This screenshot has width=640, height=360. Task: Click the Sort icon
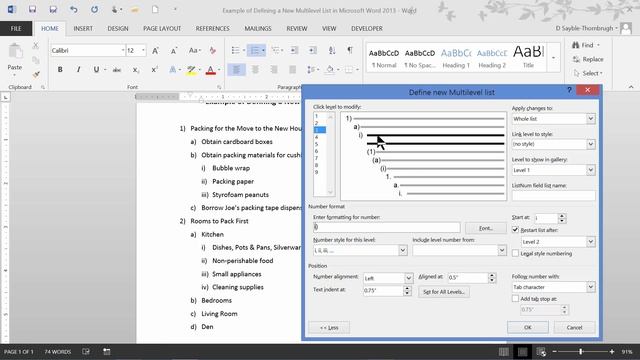coord(332,50)
